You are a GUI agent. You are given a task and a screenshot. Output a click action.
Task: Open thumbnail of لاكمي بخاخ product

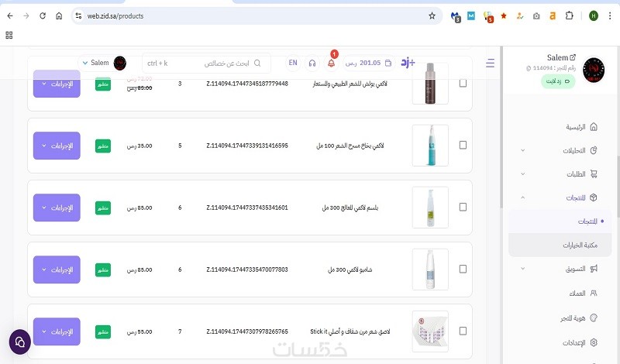pos(430,146)
